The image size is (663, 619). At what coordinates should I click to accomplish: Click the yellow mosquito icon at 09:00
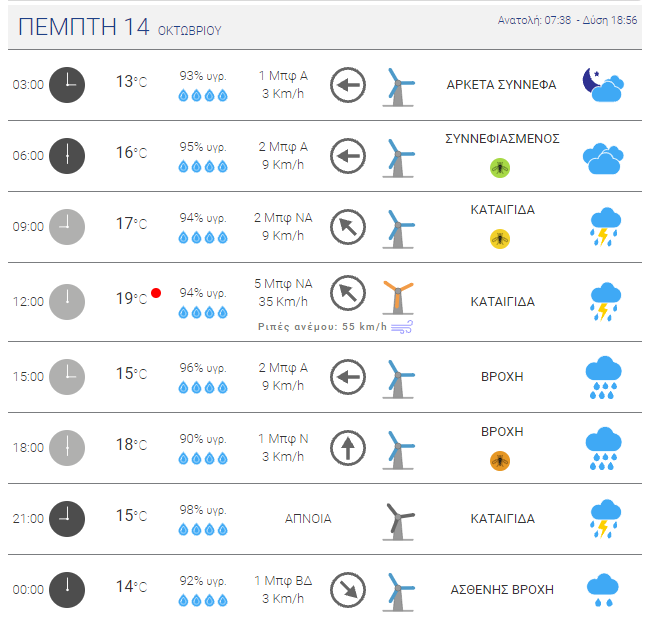click(500, 239)
